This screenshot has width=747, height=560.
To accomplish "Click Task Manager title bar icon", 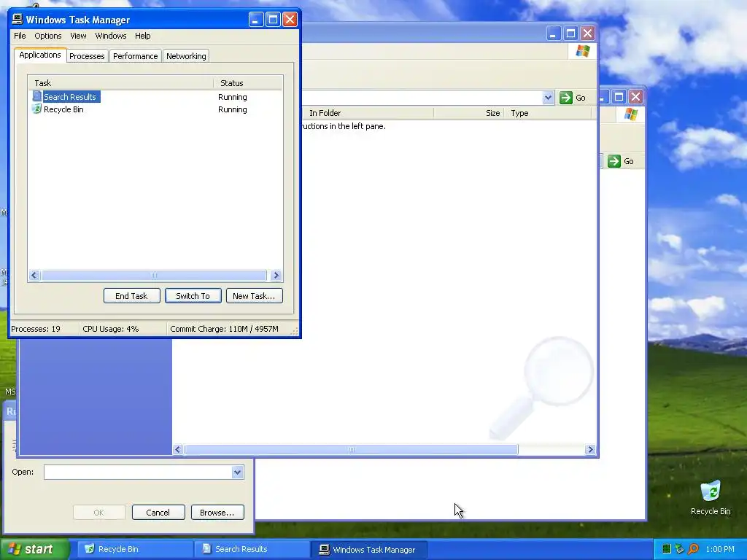I will click(18, 20).
